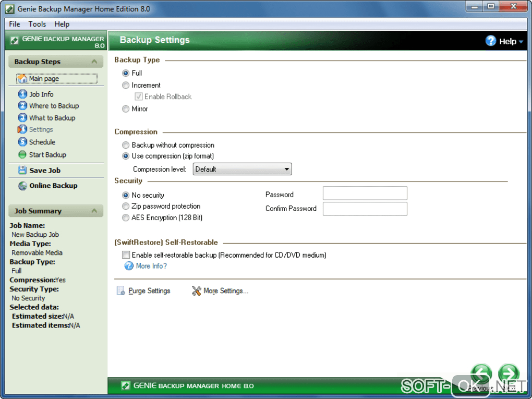Focus the Password input field

click(365, 193)
